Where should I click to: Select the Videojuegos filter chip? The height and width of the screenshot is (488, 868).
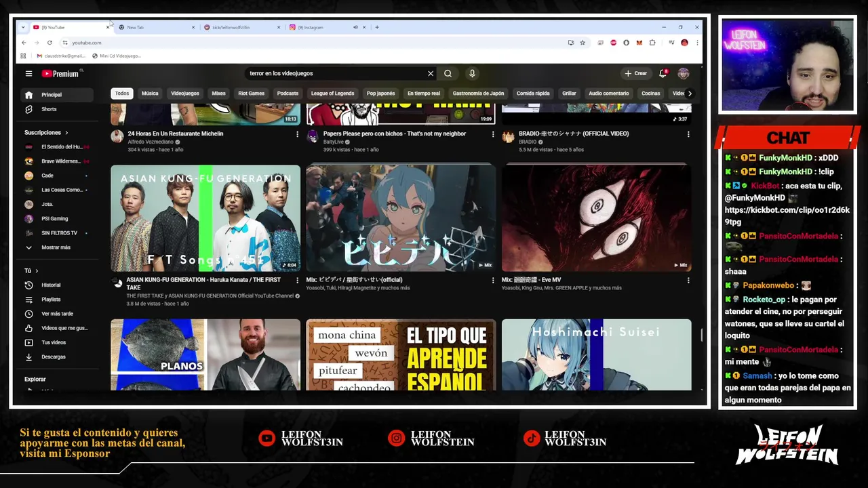tap(185, 94)
